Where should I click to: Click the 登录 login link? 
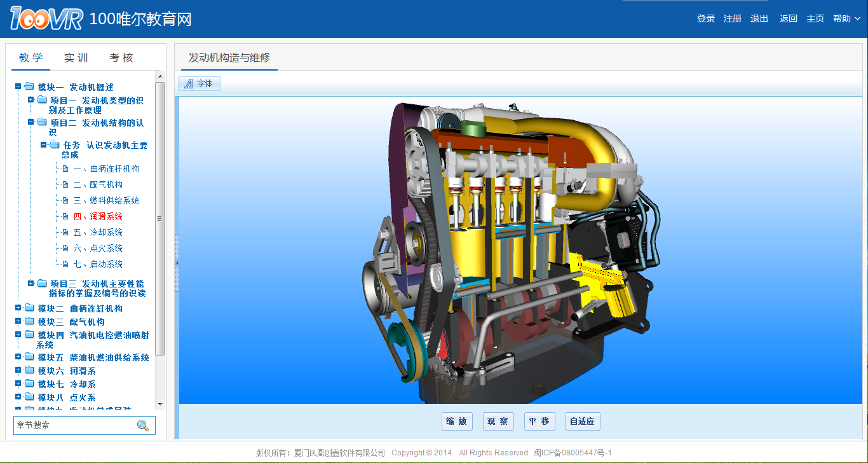pyautogui.click(x=706, y=19)
